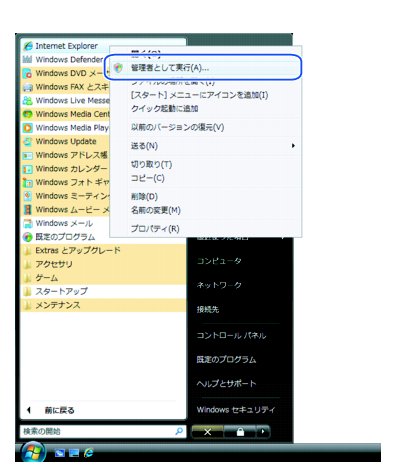Click the lock button in Start menu
The height and width of the screenshot is (474, 395).
[240, 432]
